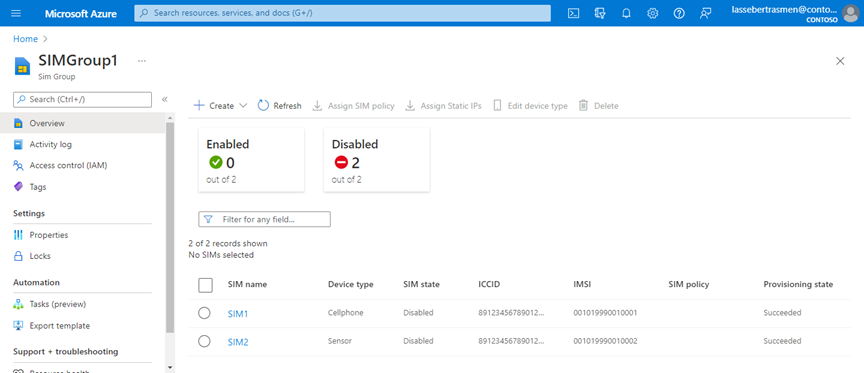Click the Microsoft Azure logo text
864x373 pixels.
point(80,13)
